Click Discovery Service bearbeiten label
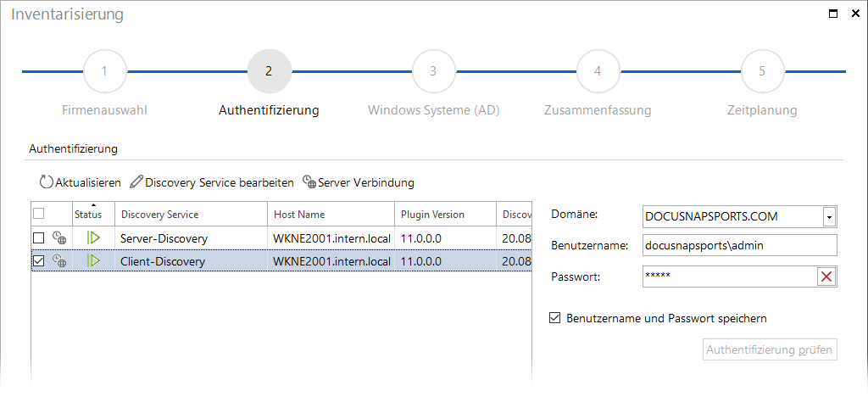 pos(220,182)
